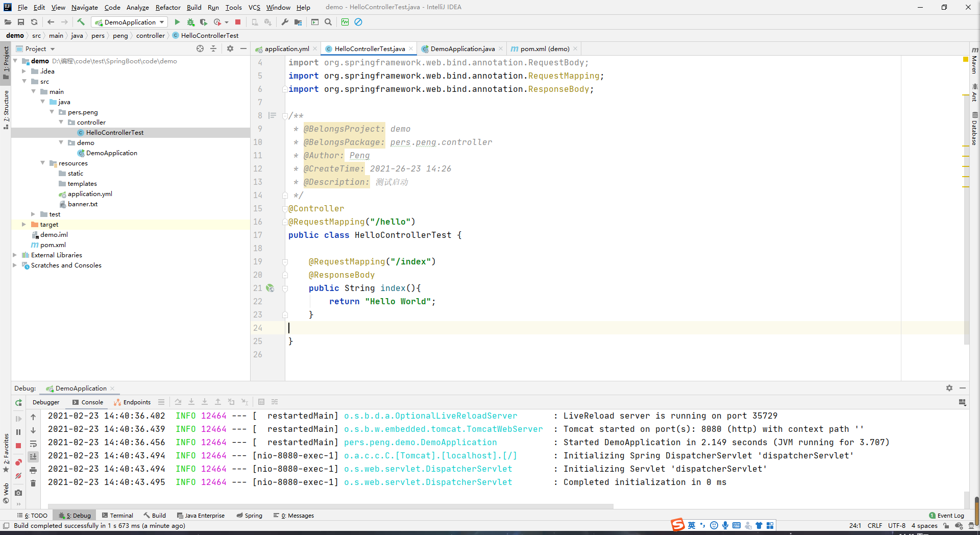
Task: Open Project panel gear options
Action: coord(230,48)
